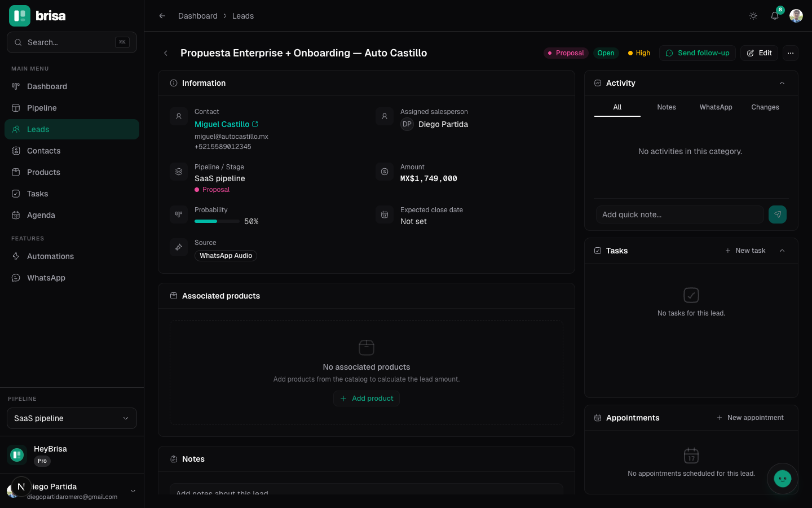Click the Notes section clipboard icon

coord(174,459)
